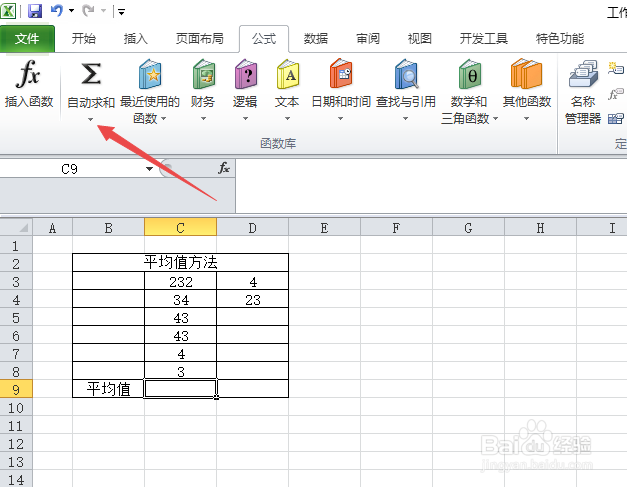The width and height of the screenshot is (627, 487).
Task: Open the Name Box dropdown arrow
Action: [x=150, y=169]
